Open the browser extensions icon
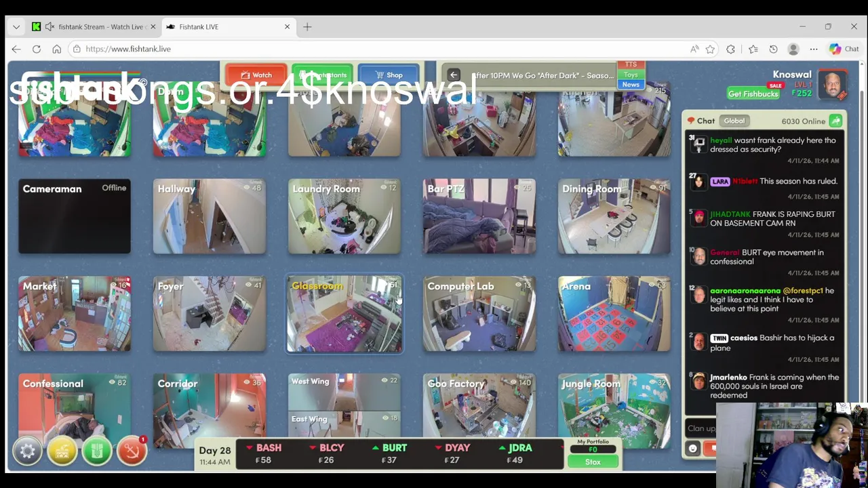Viewport: 868px width, 488px height. [730, 49]
